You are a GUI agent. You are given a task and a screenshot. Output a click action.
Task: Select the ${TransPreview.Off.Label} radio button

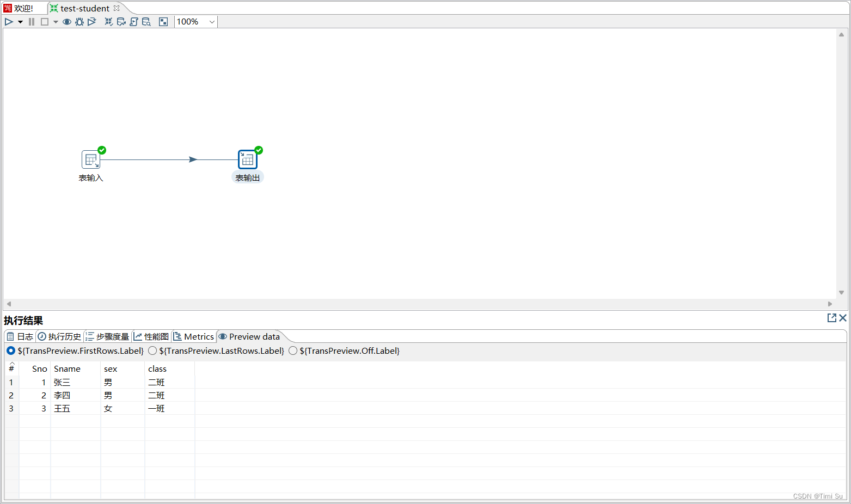[x=293, y=351]
